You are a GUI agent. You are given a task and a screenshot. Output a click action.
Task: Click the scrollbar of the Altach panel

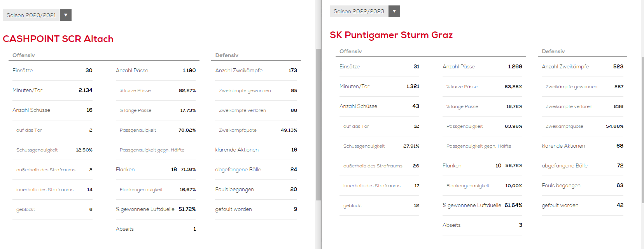[x=318, y=124]
